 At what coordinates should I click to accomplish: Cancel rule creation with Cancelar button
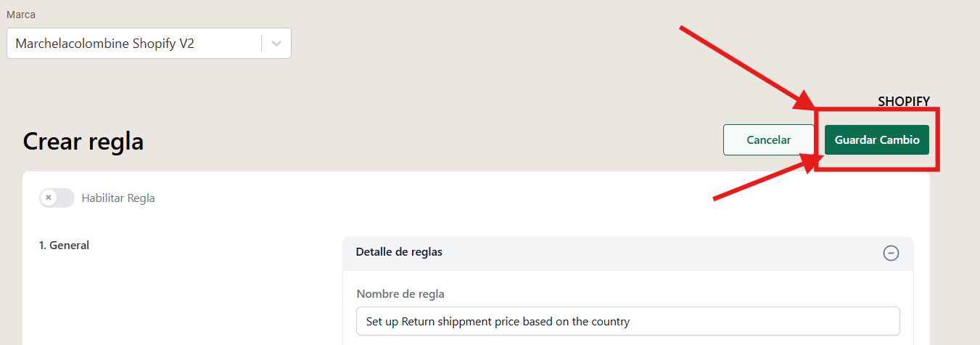click(x=769, y=140)
